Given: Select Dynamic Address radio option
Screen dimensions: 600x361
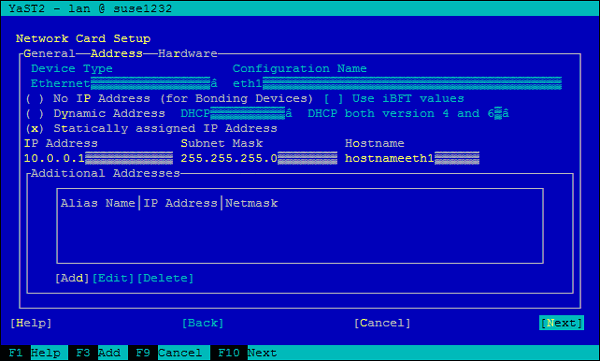Looking at the screenshot, I should (95, 113).
